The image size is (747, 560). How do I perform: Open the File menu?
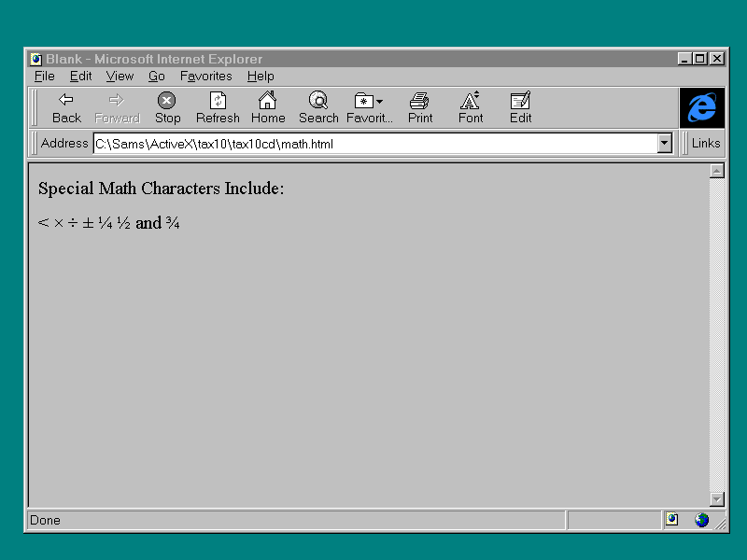coord(45,77)
